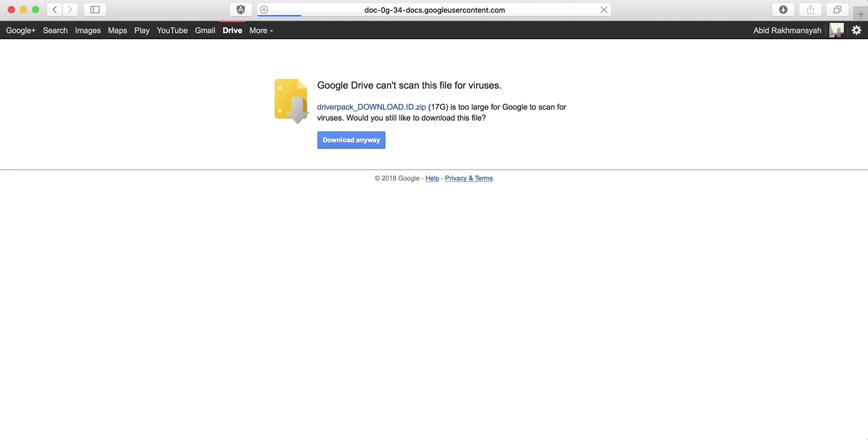868x440 pixels.
Task: Select Drive in the Google bar
Action: pos(233,30)
